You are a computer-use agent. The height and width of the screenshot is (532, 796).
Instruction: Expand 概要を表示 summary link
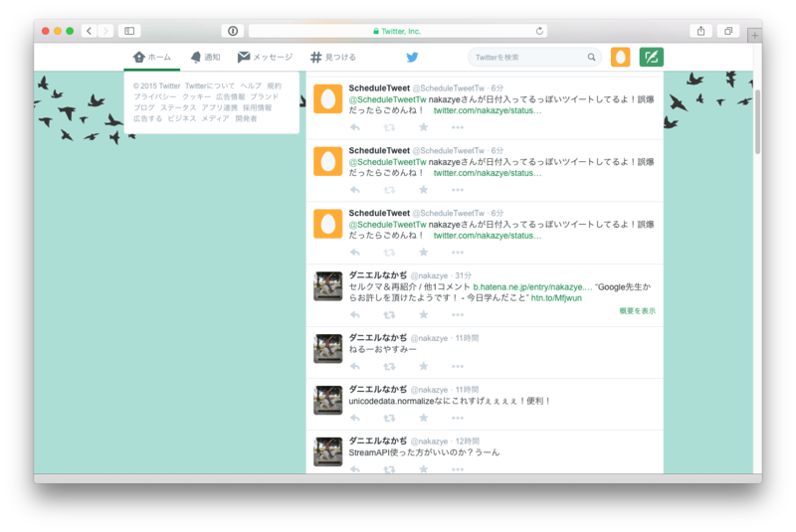coord(637,311)
